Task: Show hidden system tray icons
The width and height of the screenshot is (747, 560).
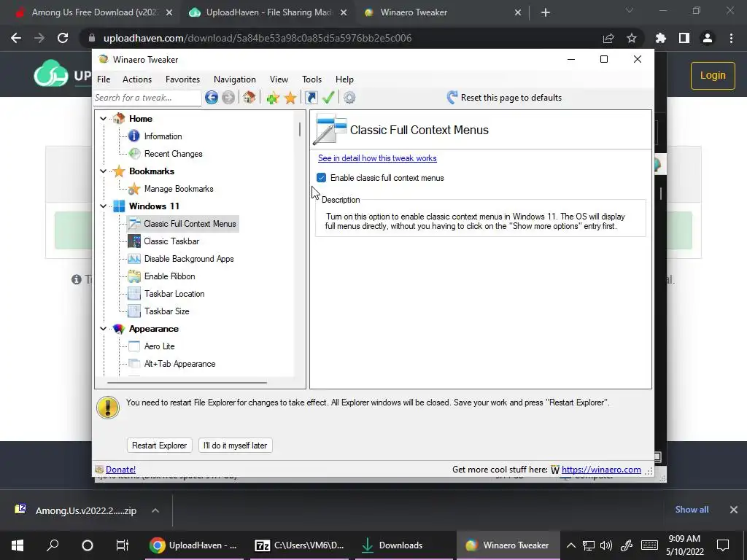Action: coord(570,545)
